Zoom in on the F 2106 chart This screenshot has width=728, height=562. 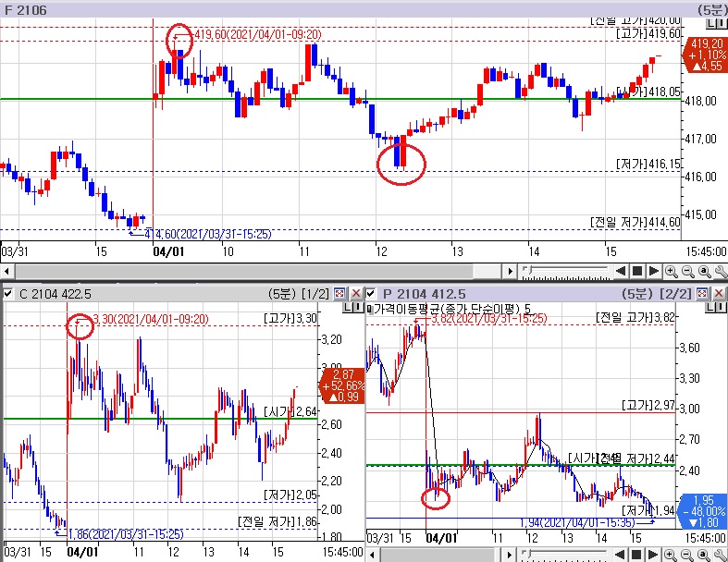pos(671,272)
